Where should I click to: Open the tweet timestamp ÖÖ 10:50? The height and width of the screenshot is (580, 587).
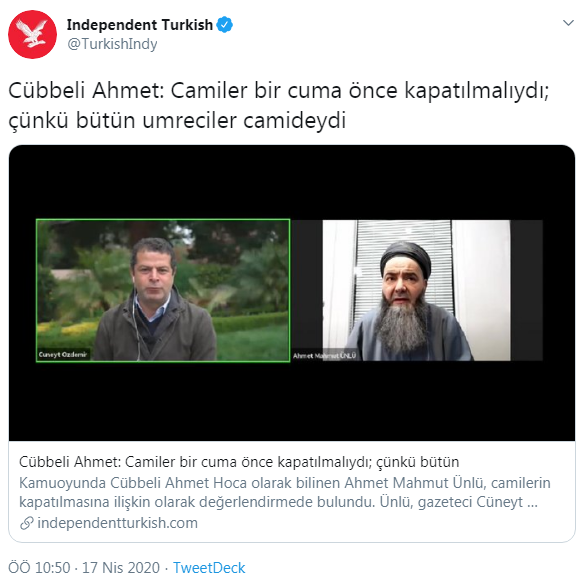point(39,568)
